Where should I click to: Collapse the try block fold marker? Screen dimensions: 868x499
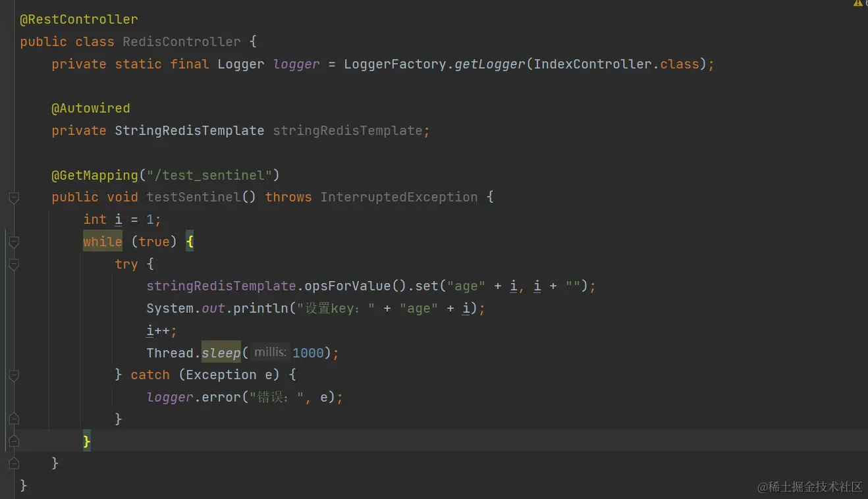pos(14,265)
